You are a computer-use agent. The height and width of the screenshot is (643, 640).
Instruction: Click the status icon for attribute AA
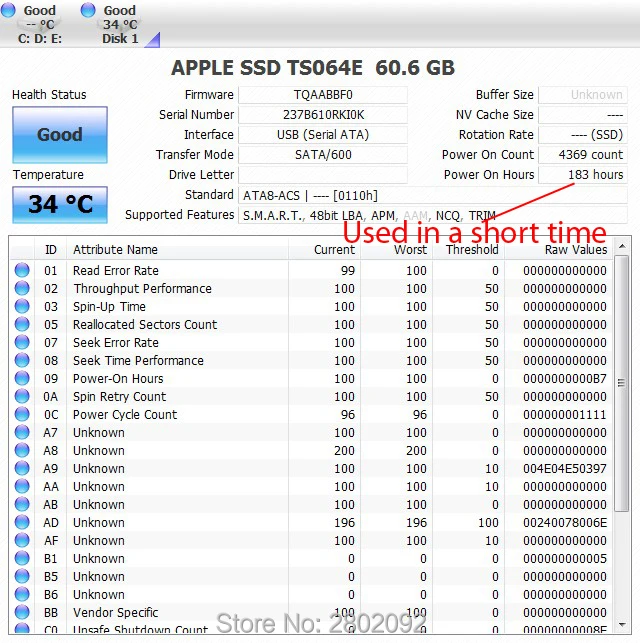click(x=22, y=486)
